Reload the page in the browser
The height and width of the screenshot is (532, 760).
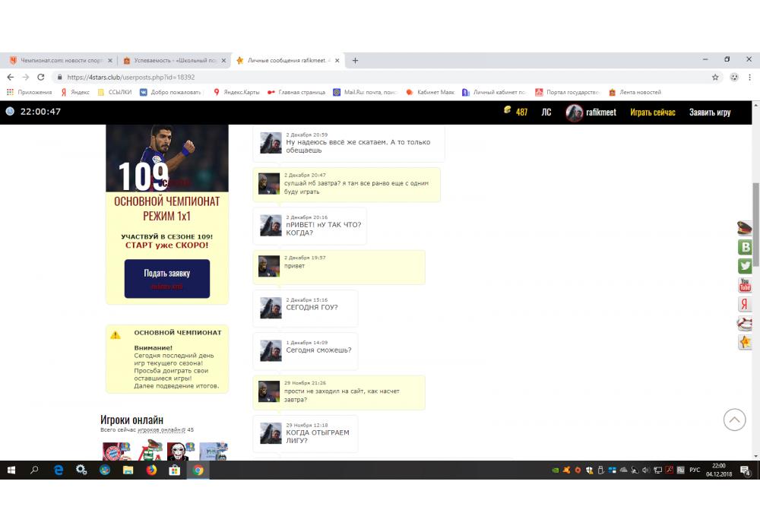click(41, 77)
